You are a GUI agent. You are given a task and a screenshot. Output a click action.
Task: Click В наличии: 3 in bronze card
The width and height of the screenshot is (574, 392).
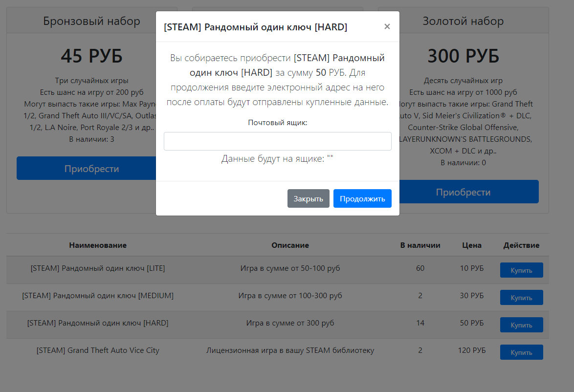[x=91, y=139]
